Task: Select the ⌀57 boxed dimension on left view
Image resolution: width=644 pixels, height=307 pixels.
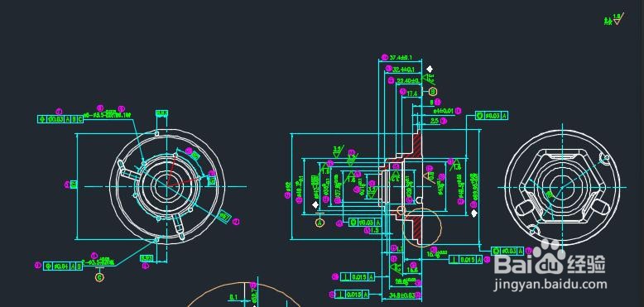Action: [x=225, y=215]
